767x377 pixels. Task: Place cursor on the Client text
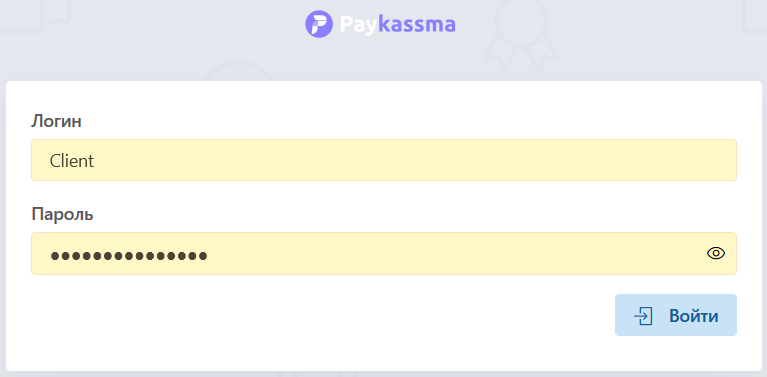click(71, 160)
